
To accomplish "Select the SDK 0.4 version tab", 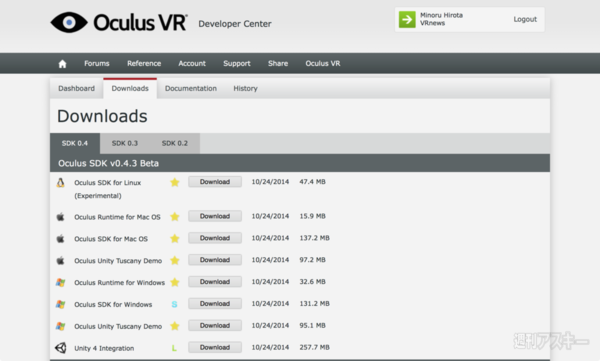I will 75,143.
